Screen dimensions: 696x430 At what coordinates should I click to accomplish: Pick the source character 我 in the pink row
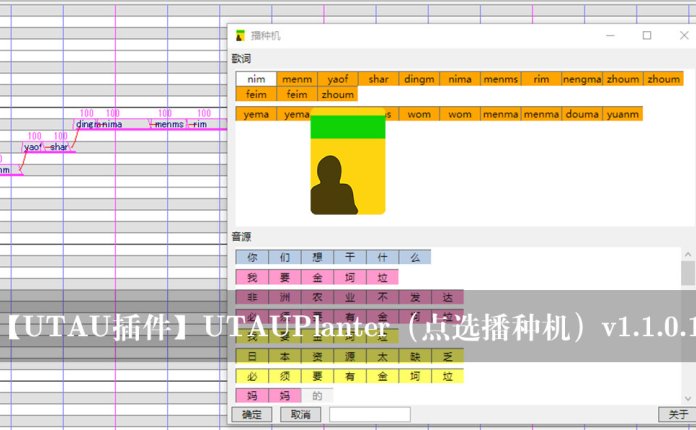click(252, 277)
